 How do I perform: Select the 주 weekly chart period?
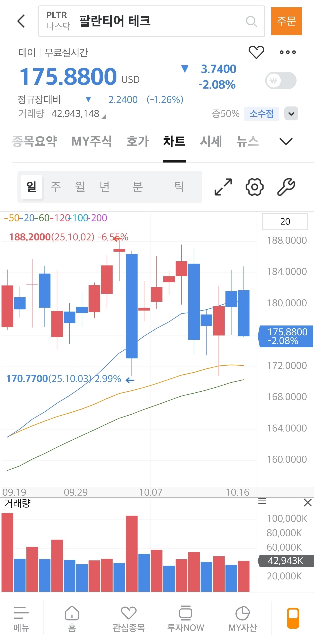[x=56, y=187]
